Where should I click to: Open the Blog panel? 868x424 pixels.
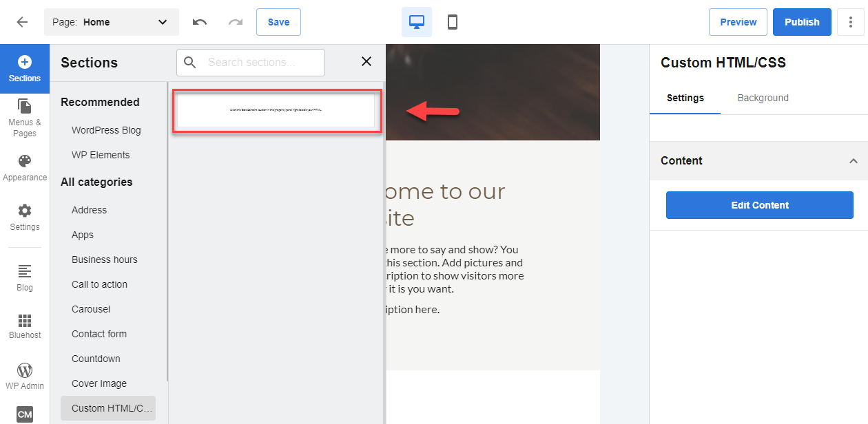(x=25, y=277)
